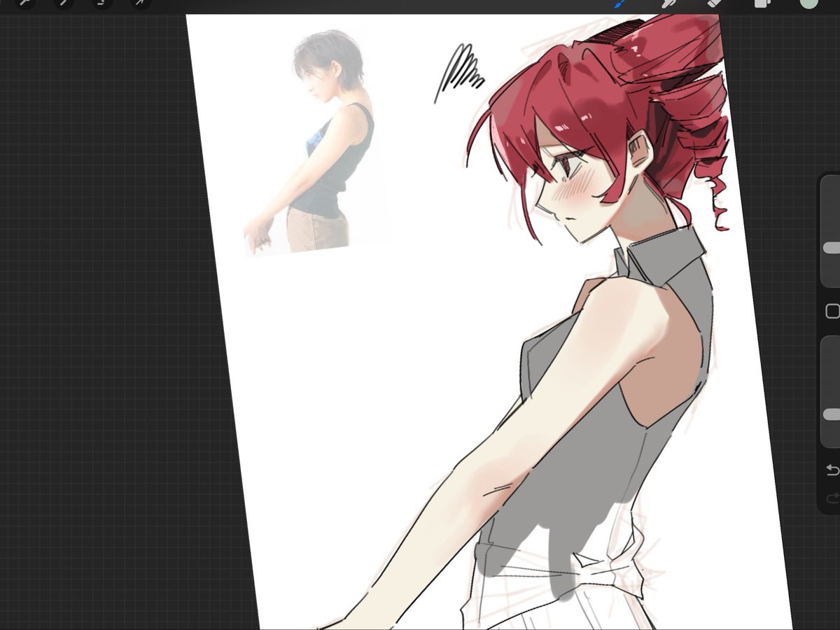Open the active color swatch
The height and width of the screenshot is (630, 840).
pos(808,2)
